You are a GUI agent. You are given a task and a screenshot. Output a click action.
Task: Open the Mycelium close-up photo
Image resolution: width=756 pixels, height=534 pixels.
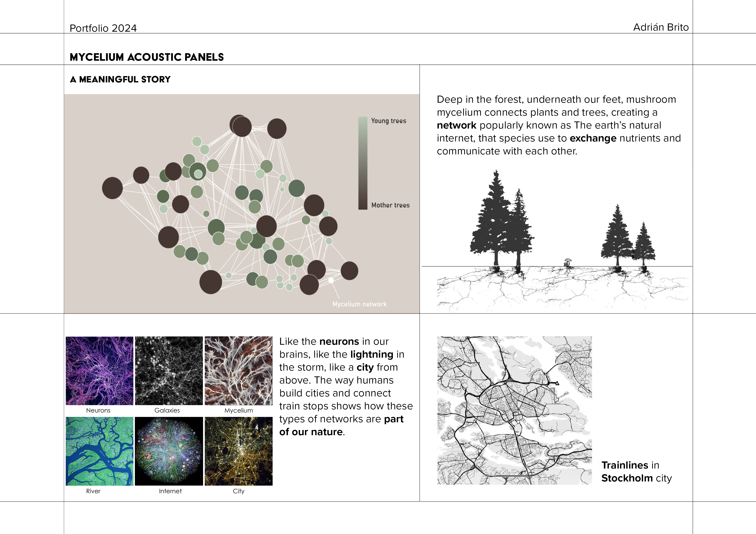[239, 371]
